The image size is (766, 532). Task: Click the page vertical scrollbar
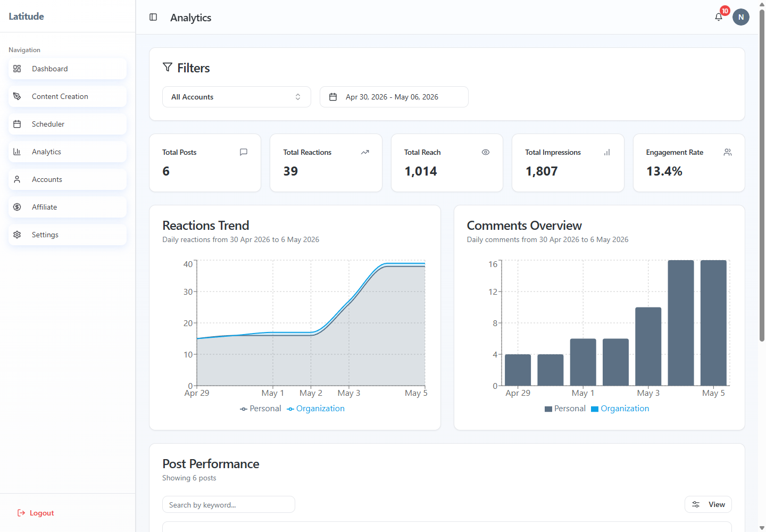pyautogui.click(x=762, y=176)
